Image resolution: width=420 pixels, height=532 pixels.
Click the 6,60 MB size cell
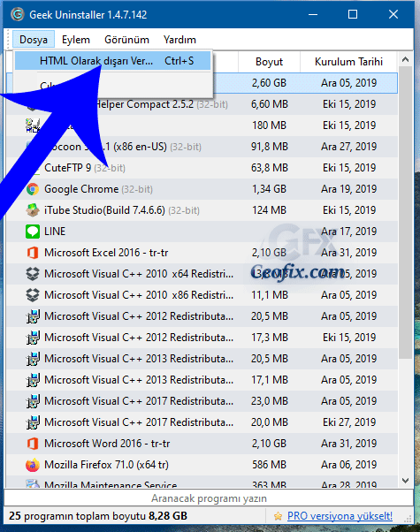(270, 104)
